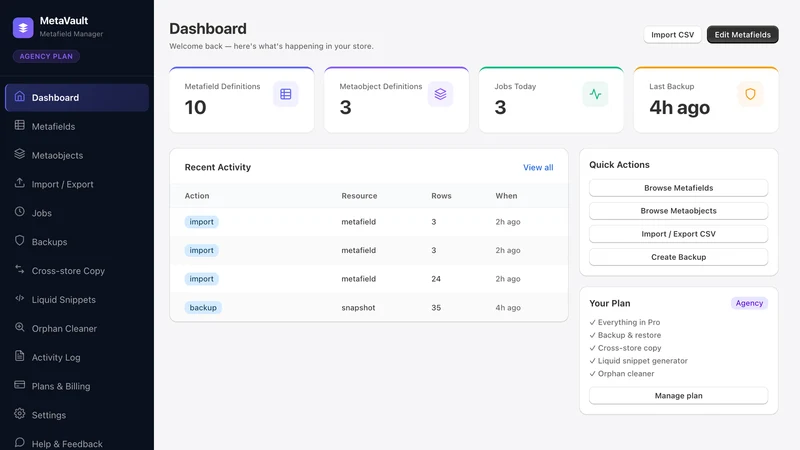Click the backup tag in activity table

(x=203, y=308)
